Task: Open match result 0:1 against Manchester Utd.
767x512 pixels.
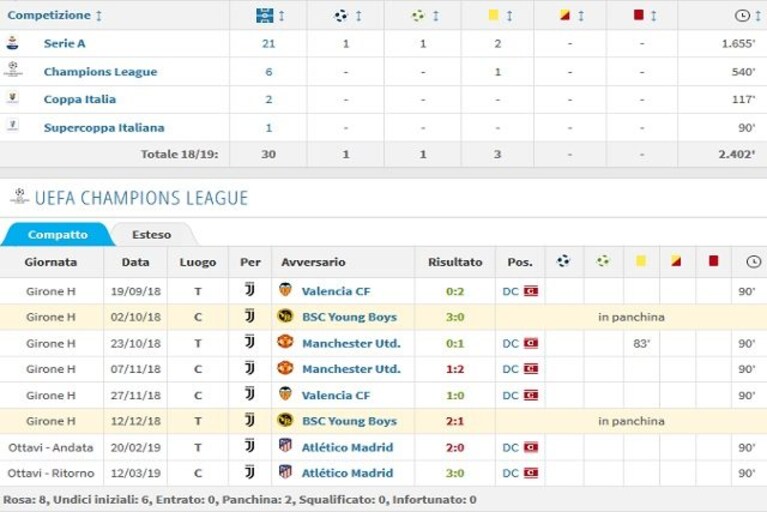Action: (455, 343)
